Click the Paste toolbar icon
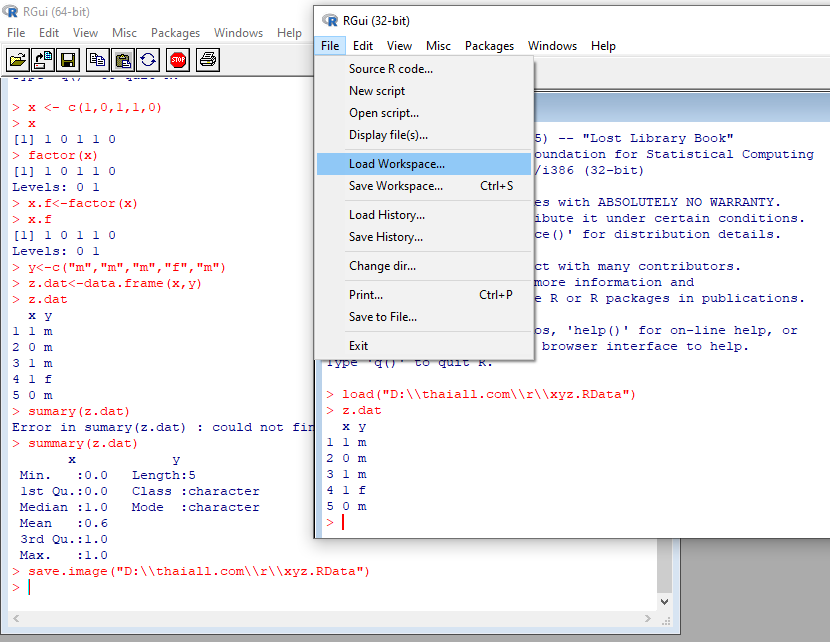This screenshot has height=642, width=830. 123,60
